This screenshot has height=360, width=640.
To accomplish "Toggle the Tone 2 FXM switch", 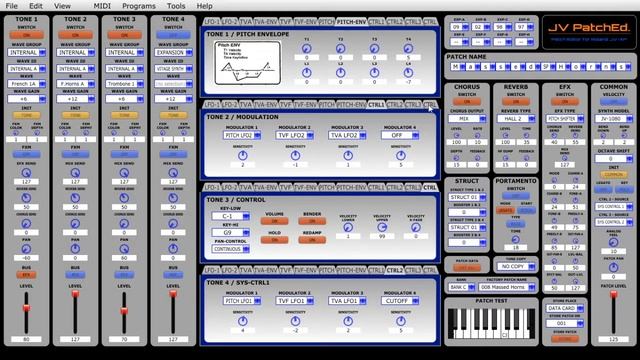I will (75, 155).
